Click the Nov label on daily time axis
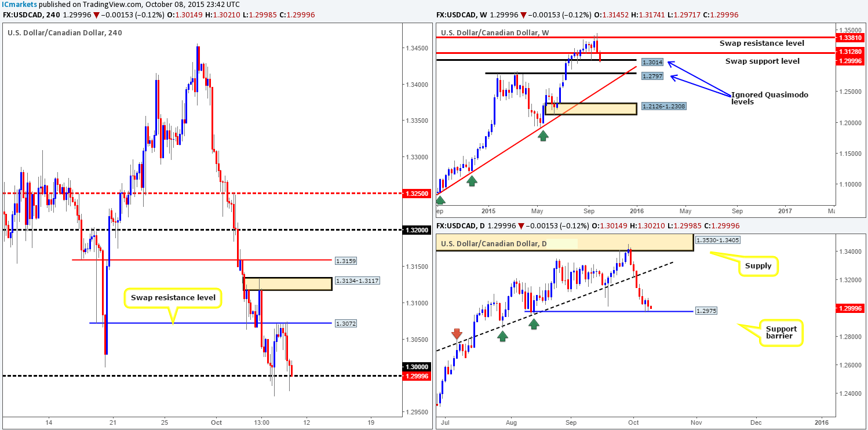The width and height of the screenshot is (868, 430). point(696,422)
